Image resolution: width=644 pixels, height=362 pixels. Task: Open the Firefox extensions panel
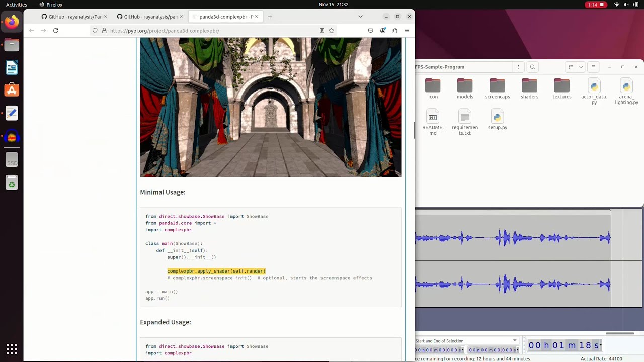point(395,31)
